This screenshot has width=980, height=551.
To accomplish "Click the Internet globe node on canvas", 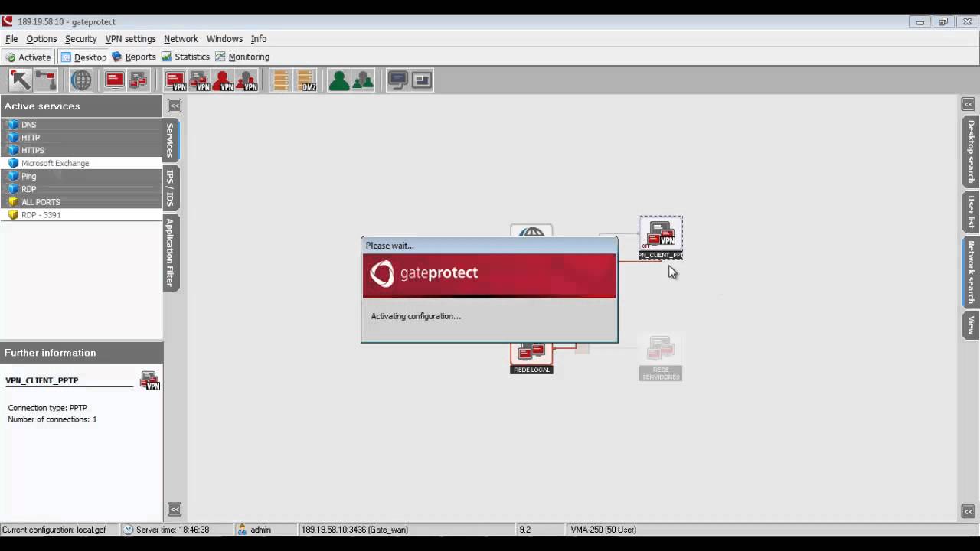I will (531, 231).
